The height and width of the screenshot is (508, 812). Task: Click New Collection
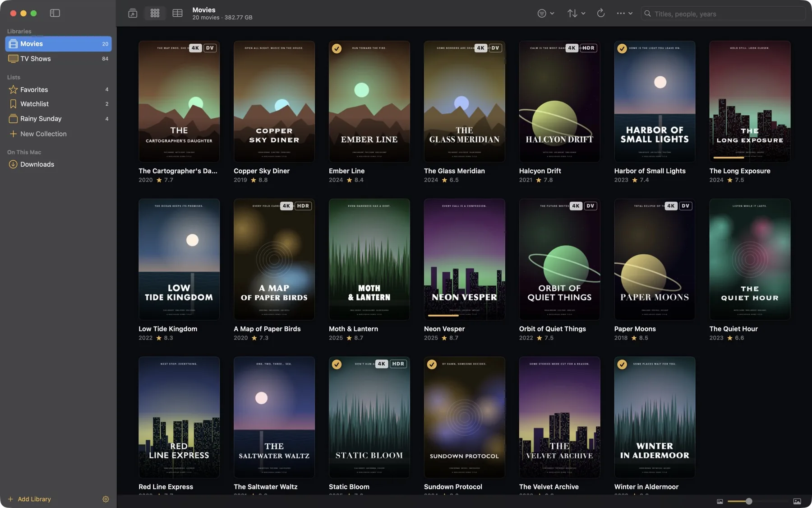(58, 134)
